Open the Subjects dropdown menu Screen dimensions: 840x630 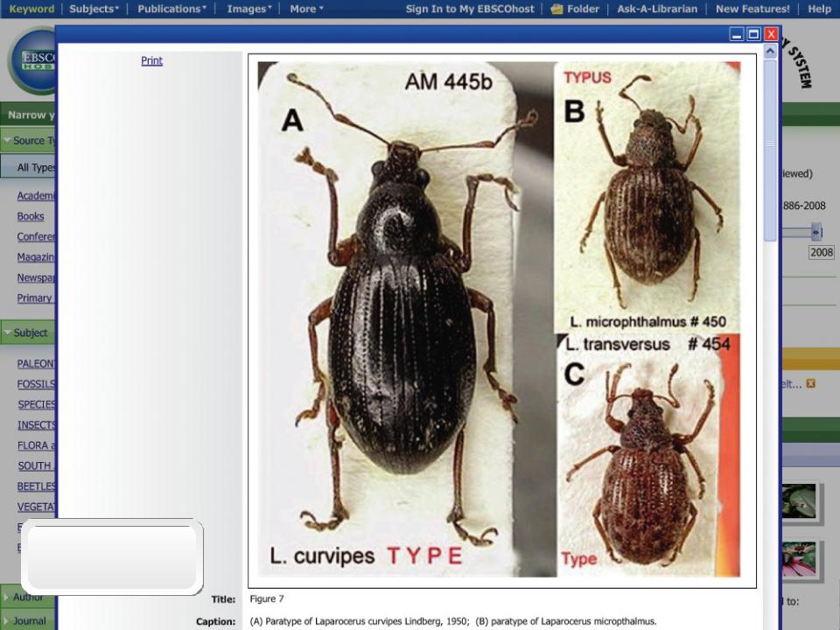pyautogui.click(x=94, y=9)
